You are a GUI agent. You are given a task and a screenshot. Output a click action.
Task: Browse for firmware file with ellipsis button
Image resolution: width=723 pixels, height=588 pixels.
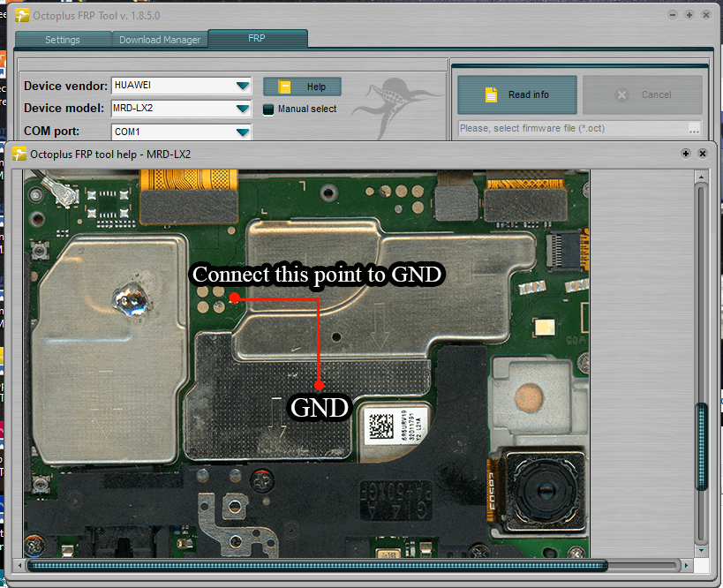coord(695,129)
